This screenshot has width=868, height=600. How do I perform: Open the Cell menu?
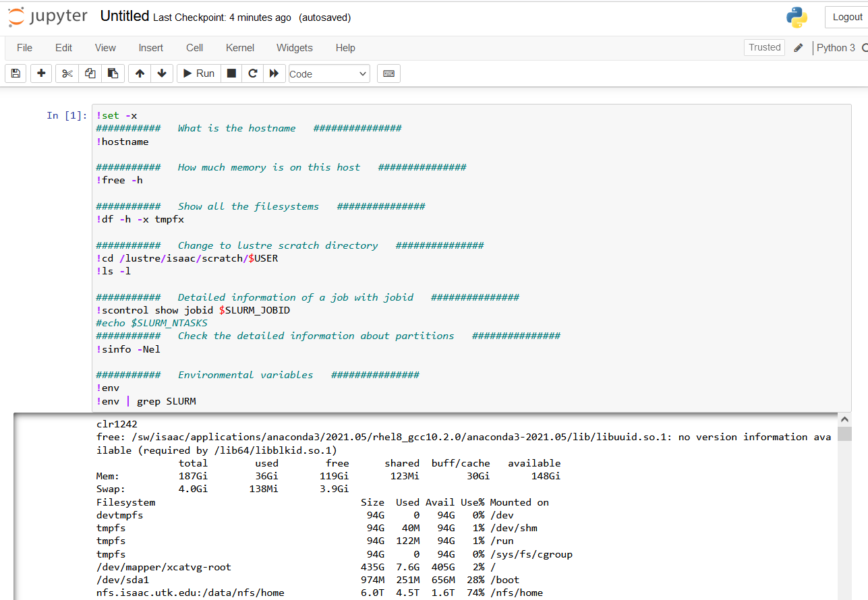coord(194,48)
